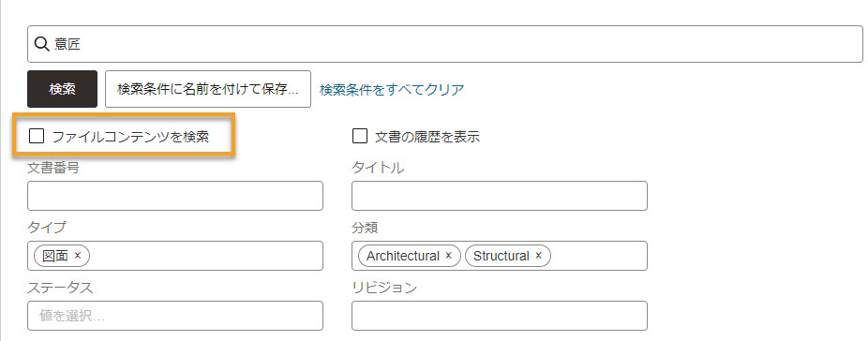Screen dimensions: 868x341
Task: Remove the Structural tag with its x
Action: point(539,256)
